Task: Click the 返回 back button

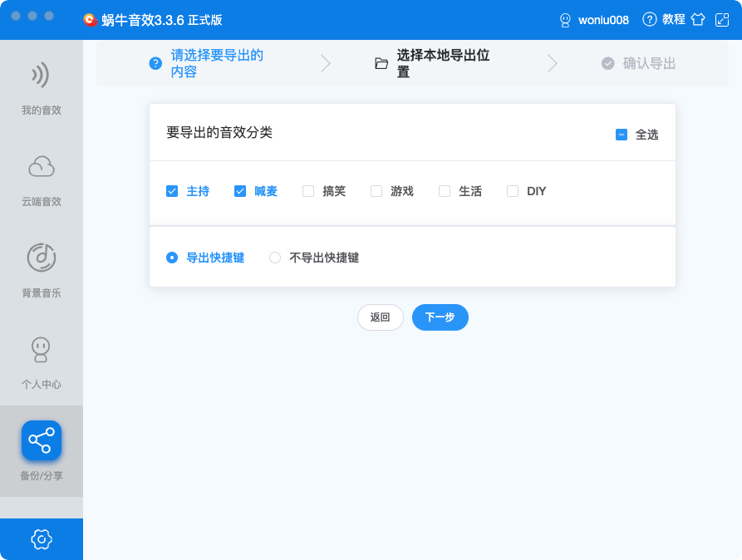Action: point(381,317)
